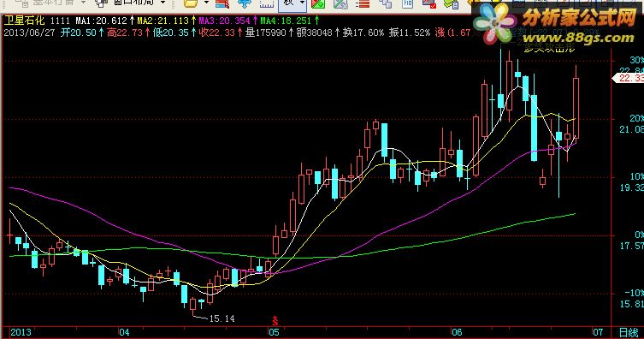Open the 窗口布局 layout dropdown
Image resolution: width=644 pixels, height=339 pixels.
pyautogui.click(x=162, y=3)
